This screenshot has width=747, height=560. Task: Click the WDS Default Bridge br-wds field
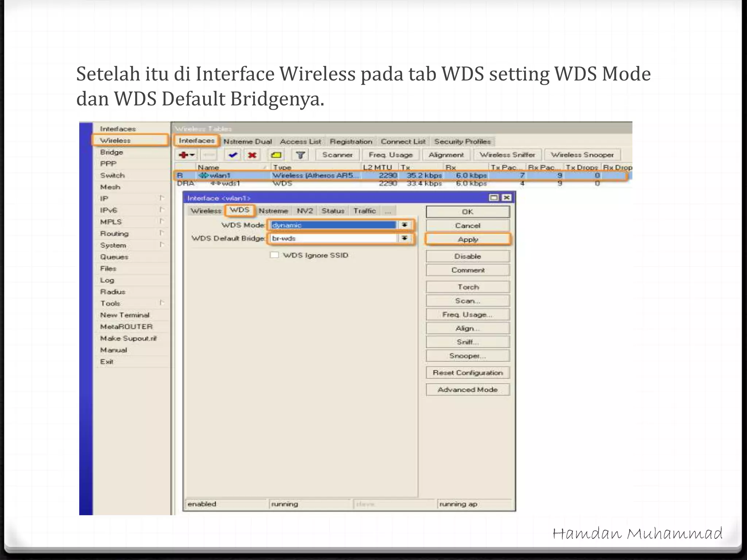coord(333,238)
